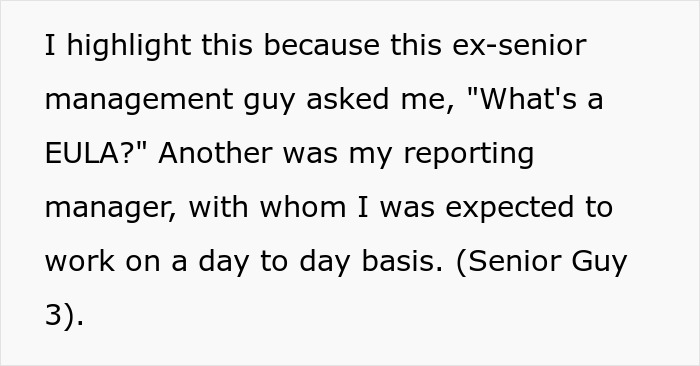Click the word "reporting"

468,155
